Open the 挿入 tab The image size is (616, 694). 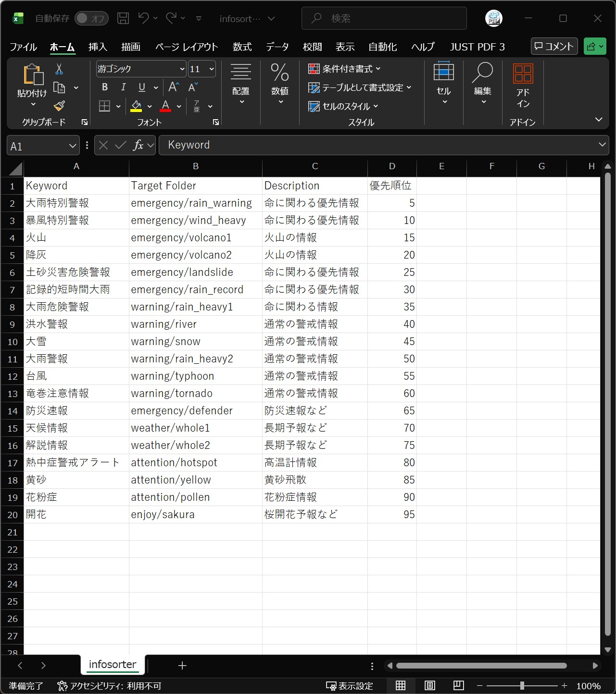click(x=98, y=47)
